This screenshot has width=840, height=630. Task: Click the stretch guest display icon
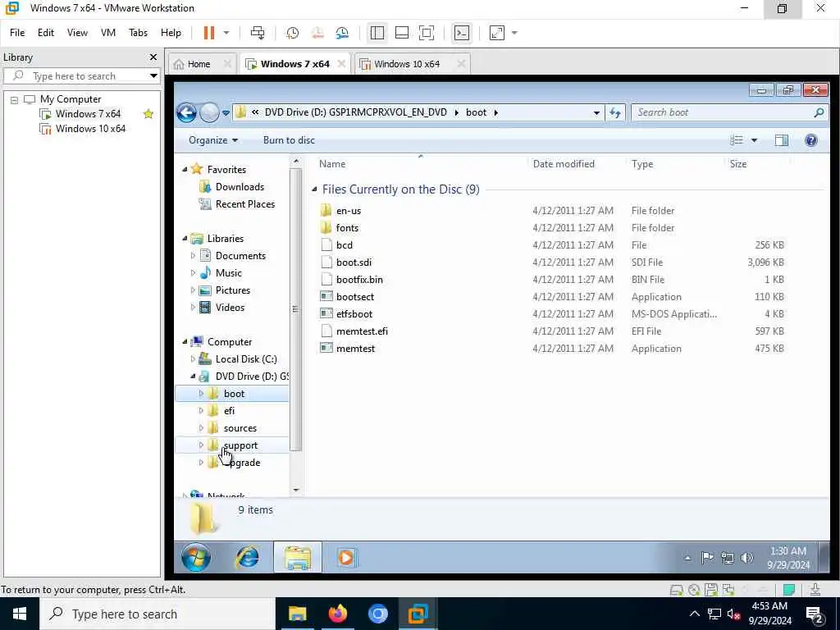pos(497,33)
